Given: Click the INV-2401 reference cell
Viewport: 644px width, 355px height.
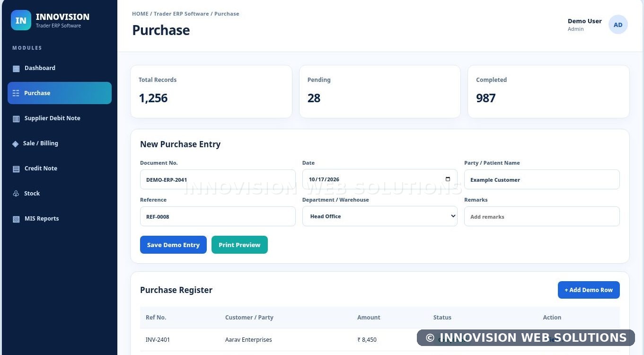Looking at the screenshot, I should 158,340.
